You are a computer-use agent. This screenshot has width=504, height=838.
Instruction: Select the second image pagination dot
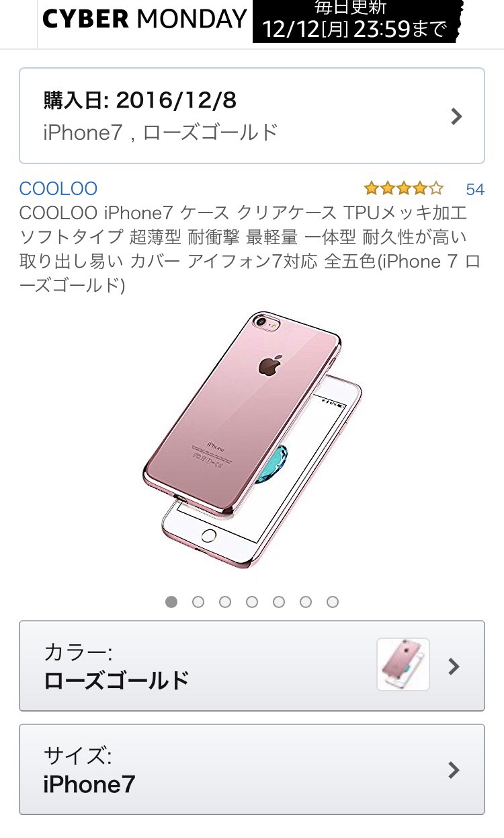point(198,602)
